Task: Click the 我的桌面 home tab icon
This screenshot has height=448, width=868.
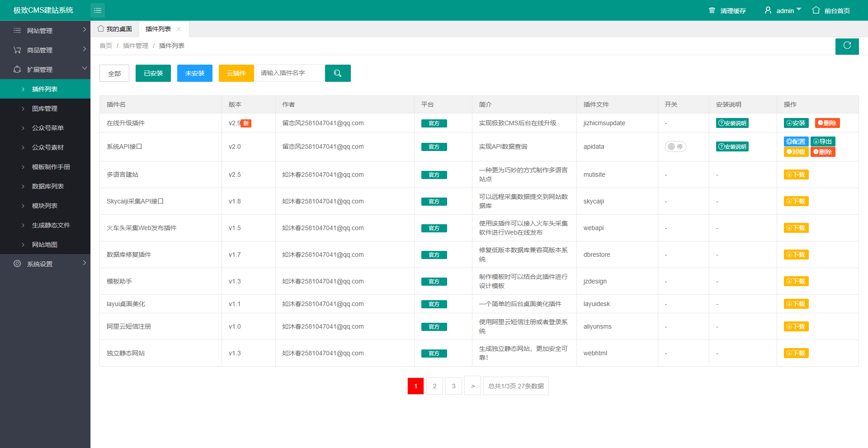Action: [x=101, y=28]
